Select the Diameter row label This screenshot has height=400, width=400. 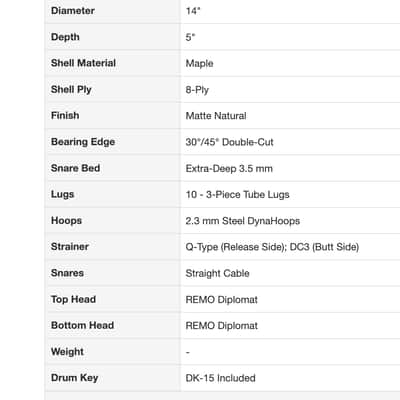point(73,11)
